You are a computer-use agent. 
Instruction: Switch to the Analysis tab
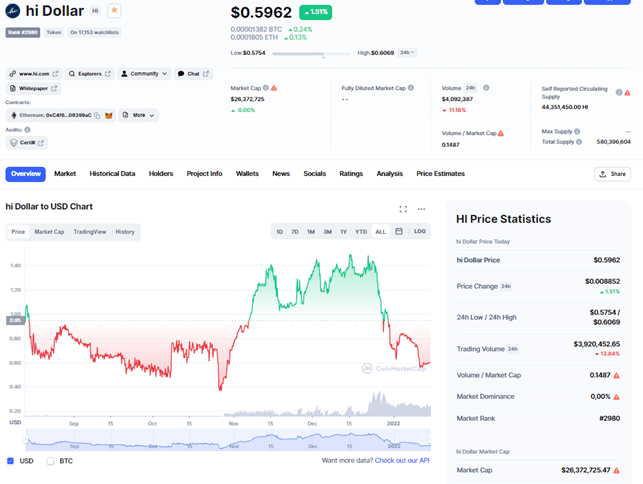390,174
